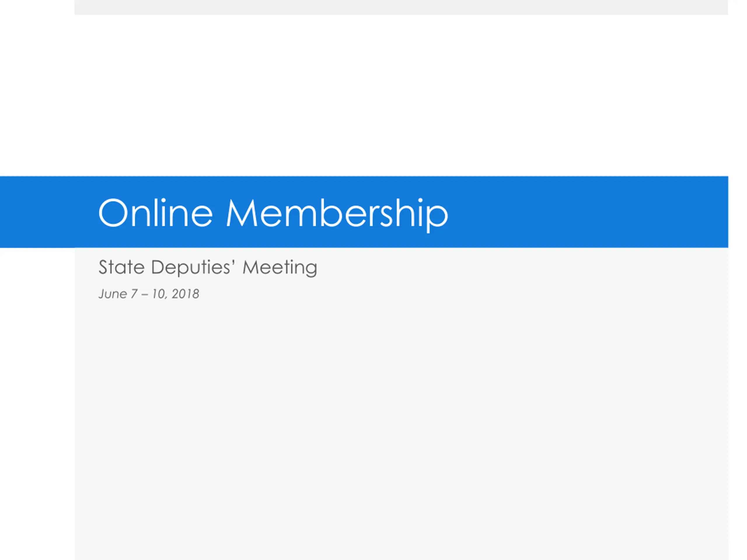Click the blank white area above the blue banner
747x560 pixels.
click(401, 94)
